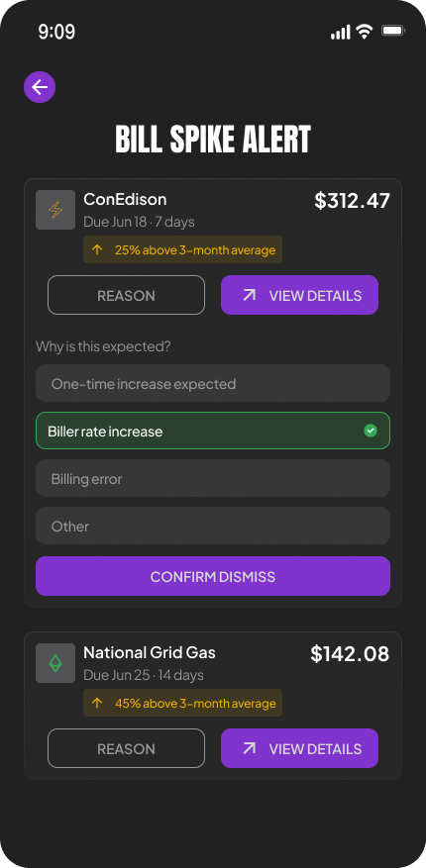Click the up arrow in the 25% above average badge
Image resolution: width=426 pixels, height=868 pixels.
coord(97,249)
